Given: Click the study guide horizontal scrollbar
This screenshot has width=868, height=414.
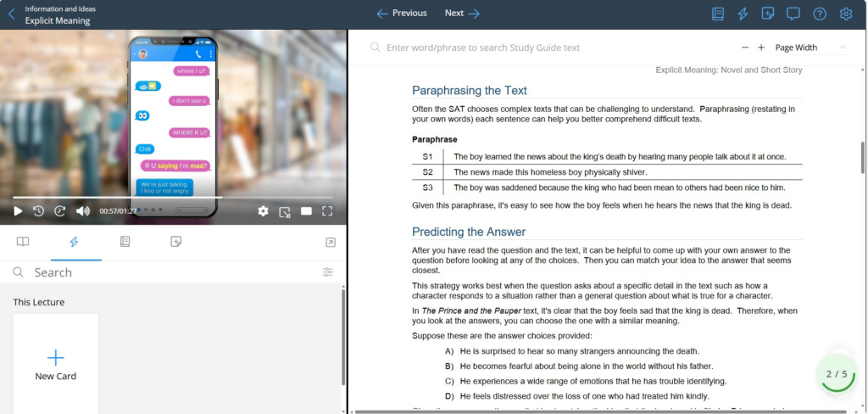Looking at the screenshot, I should coord(601,411).
